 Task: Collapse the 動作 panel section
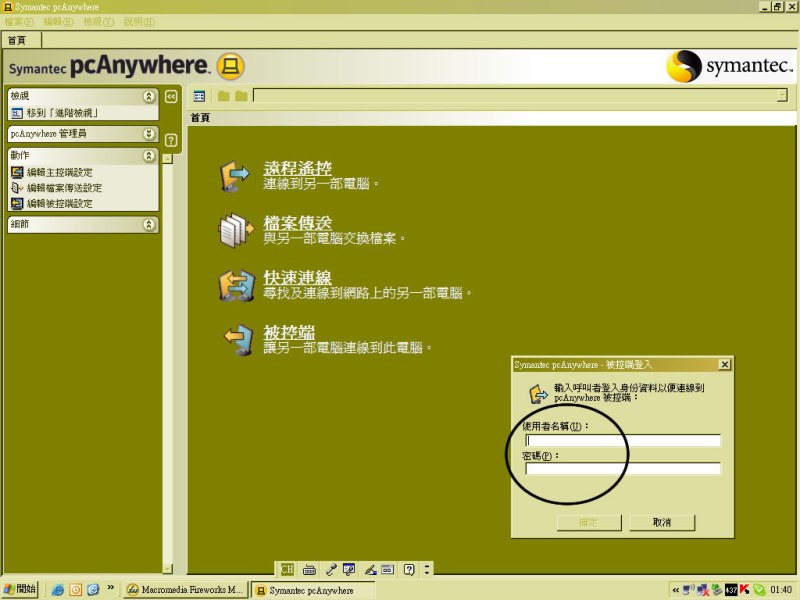coord(148,156)
